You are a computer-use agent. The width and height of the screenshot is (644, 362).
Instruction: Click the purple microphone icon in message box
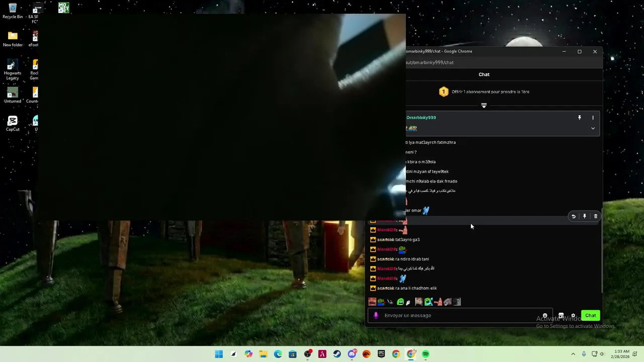point(376,316)
